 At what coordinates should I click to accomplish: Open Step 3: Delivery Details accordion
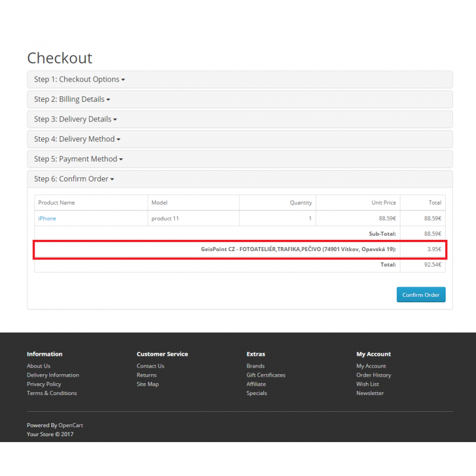click(x=75, y=119)
